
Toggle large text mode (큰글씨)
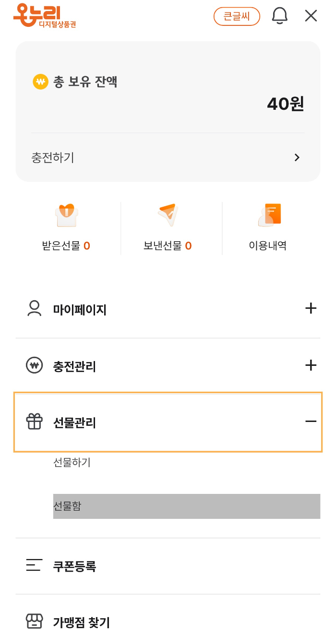tap(237, 16)
